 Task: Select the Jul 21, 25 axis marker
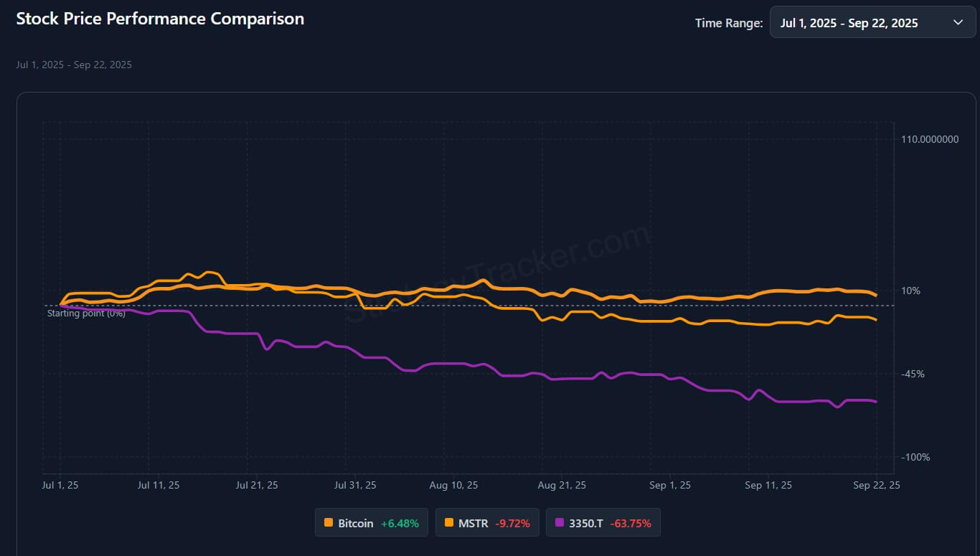pyautogui.click(x=257, y=486)
